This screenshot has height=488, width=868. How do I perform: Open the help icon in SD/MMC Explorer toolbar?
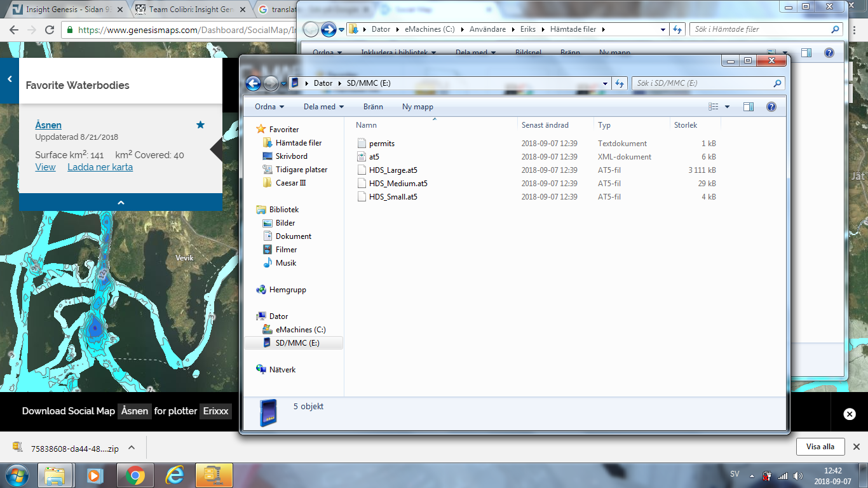(771, 107)
